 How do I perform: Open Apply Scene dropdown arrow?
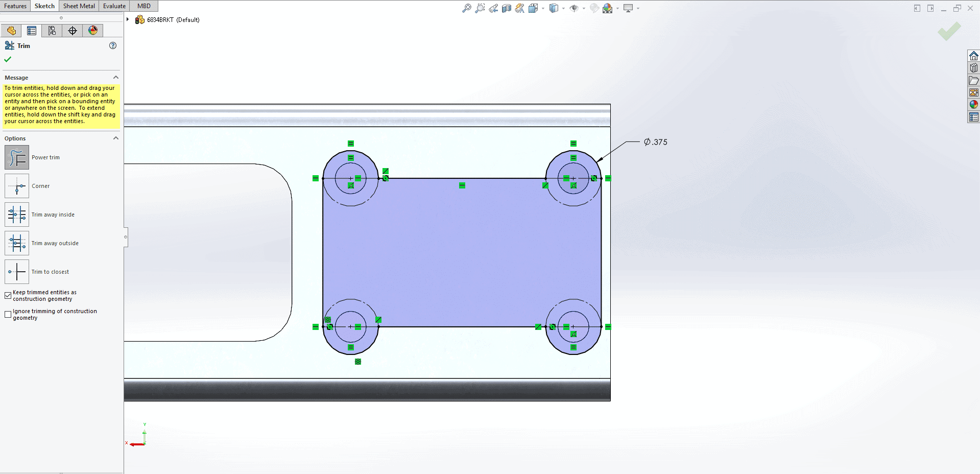point(617,8)
